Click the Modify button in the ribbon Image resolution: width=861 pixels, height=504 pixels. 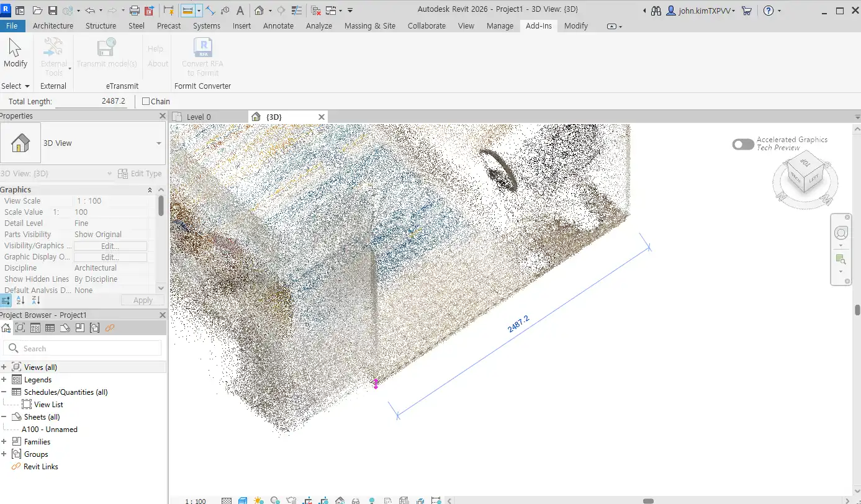(x=16, y=53)
